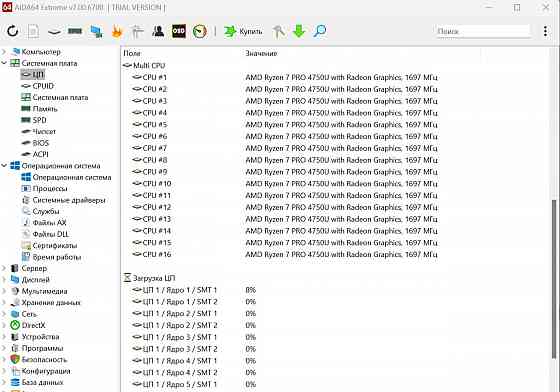Viewport: 560px width, 392px height.
Task: Open the OSD panel icon
Action: (x=179, y=31)
